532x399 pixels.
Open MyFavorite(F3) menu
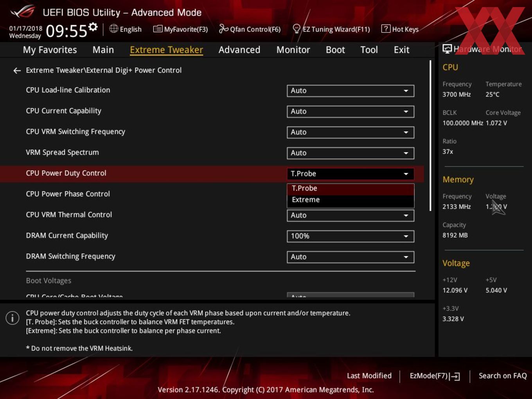click(x=180, y=29)
